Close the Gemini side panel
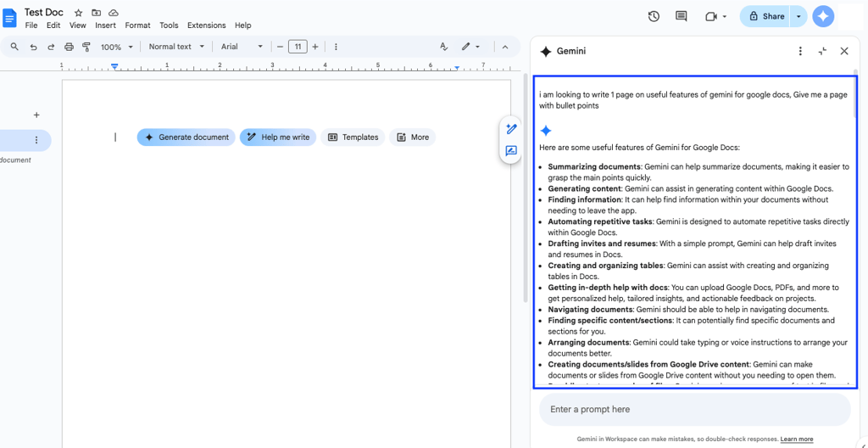Image resolution: width=868 pixels, height=448 pixels. pos(844,52)
